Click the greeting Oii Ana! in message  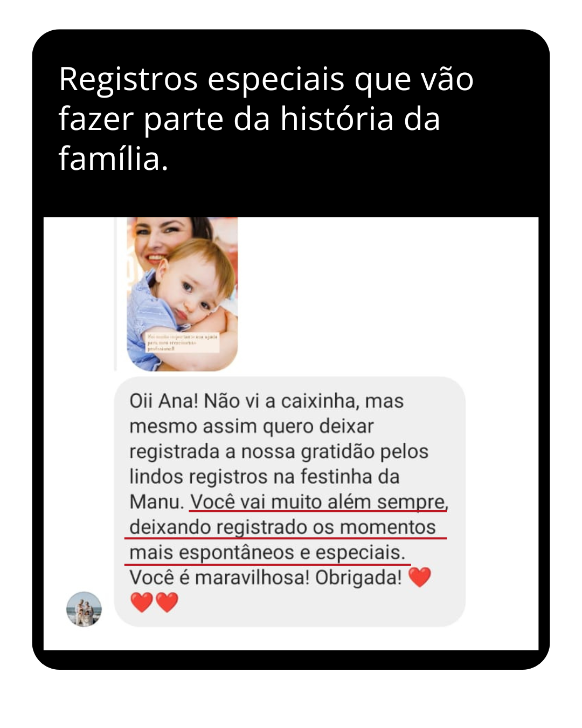(164, 401)
